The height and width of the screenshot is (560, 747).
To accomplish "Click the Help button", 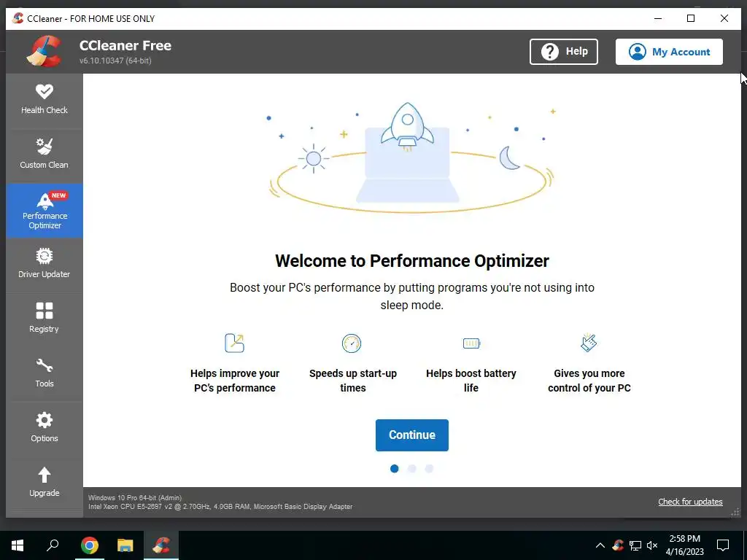I will pos(564,52).
